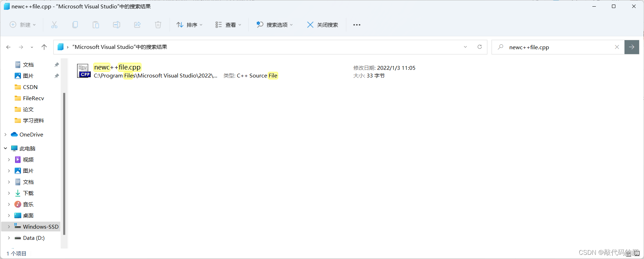
Task: Open Search options (搜索选项) dropdown
Action: click(275, 25)
